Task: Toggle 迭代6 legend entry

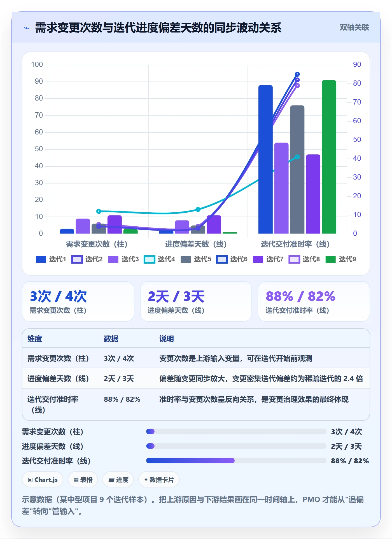Action: pos(232,259)
